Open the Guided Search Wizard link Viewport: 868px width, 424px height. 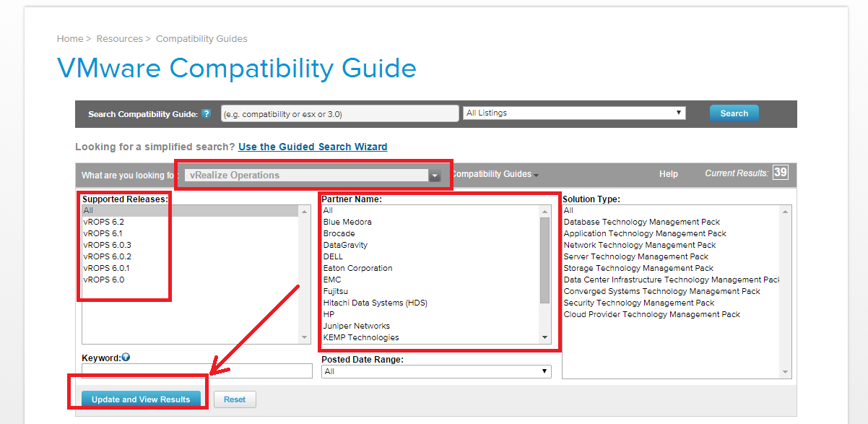coord(312,147)
